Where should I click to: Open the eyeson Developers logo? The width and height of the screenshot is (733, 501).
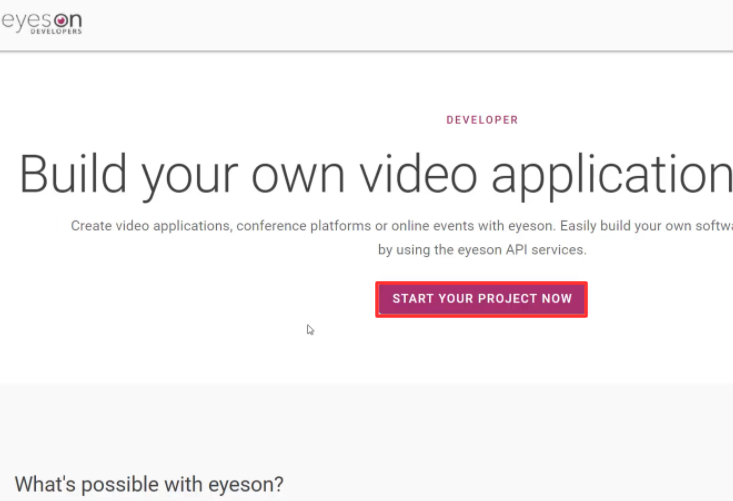pos(42,22)
